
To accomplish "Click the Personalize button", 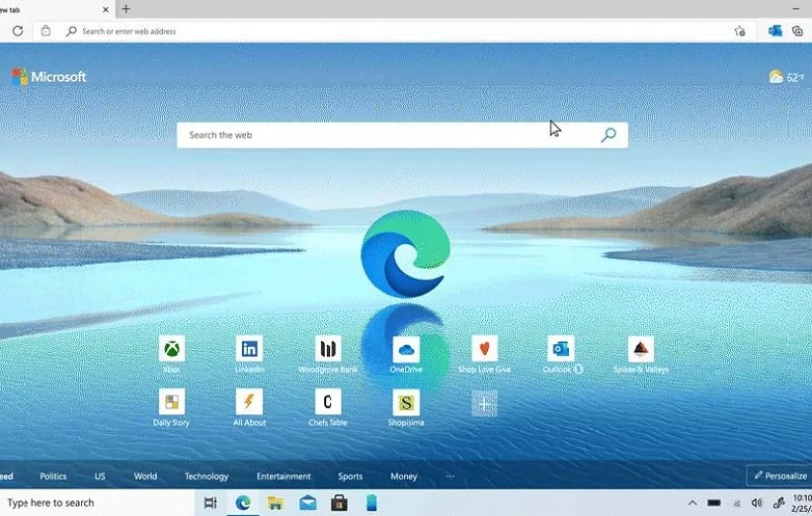I will tap(779, 475).
